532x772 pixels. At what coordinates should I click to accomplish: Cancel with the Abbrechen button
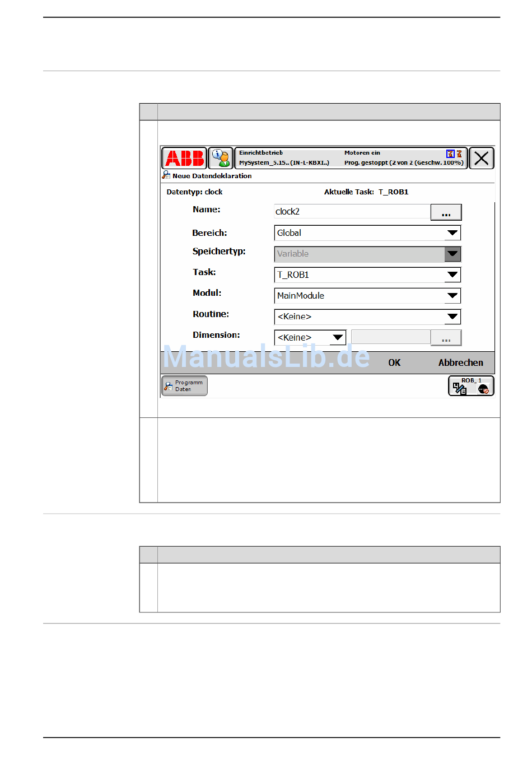click(x=460, y=362)
